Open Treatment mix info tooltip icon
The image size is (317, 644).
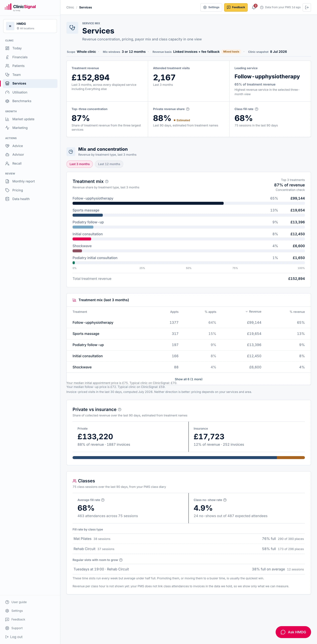pyautogui.click(x=107, y=181)
